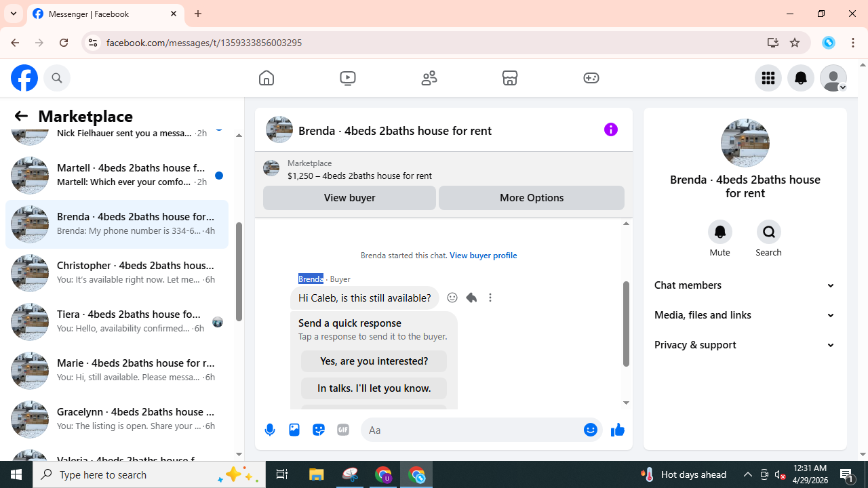Viewport: 868px width, 488px height.
Task: Attach a photo using the image icon
Action: pyautogui.click(x=294, y=430)
